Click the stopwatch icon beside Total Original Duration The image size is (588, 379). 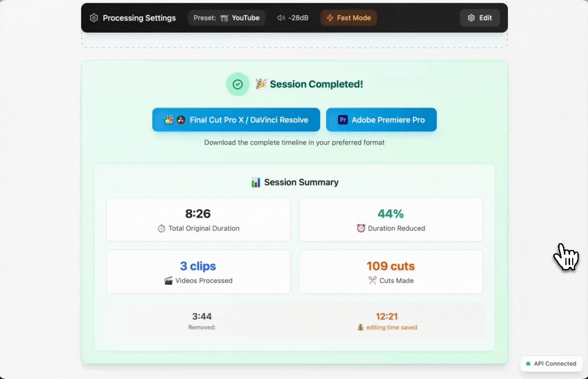[161, 228]
